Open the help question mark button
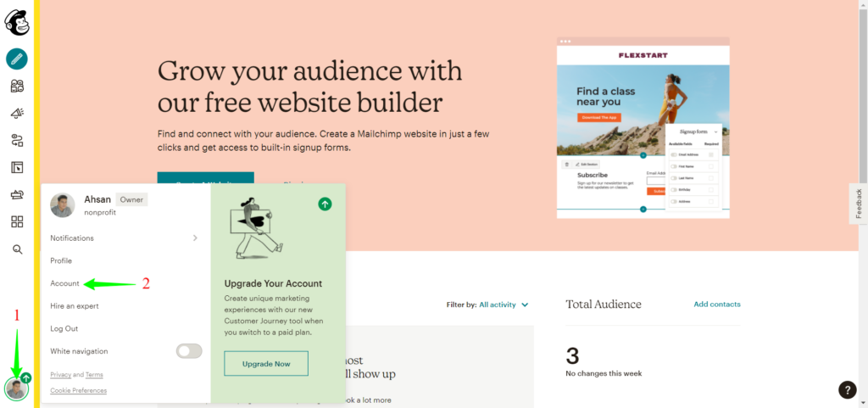 tap(848, 389)
